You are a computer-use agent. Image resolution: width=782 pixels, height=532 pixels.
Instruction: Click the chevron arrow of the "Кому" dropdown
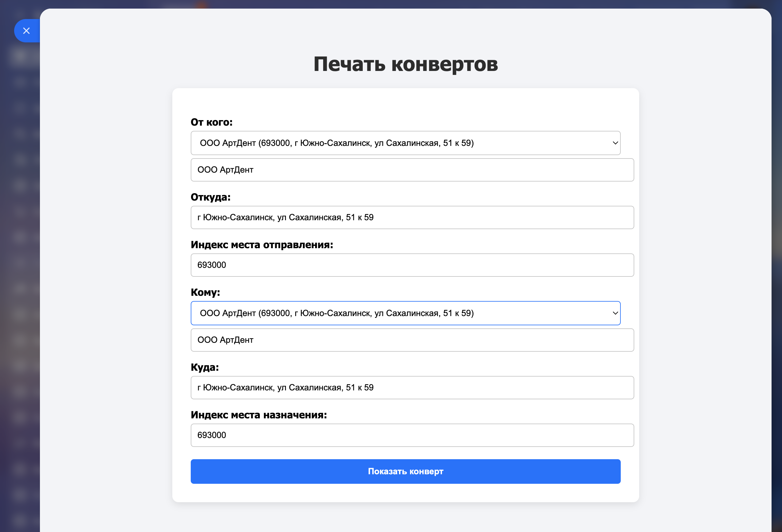615,313
